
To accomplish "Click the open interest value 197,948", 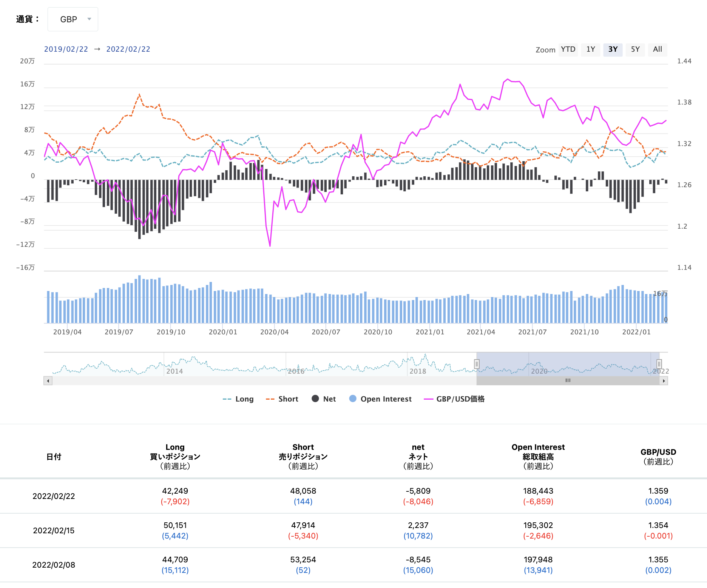I will [x=538, y=560].
